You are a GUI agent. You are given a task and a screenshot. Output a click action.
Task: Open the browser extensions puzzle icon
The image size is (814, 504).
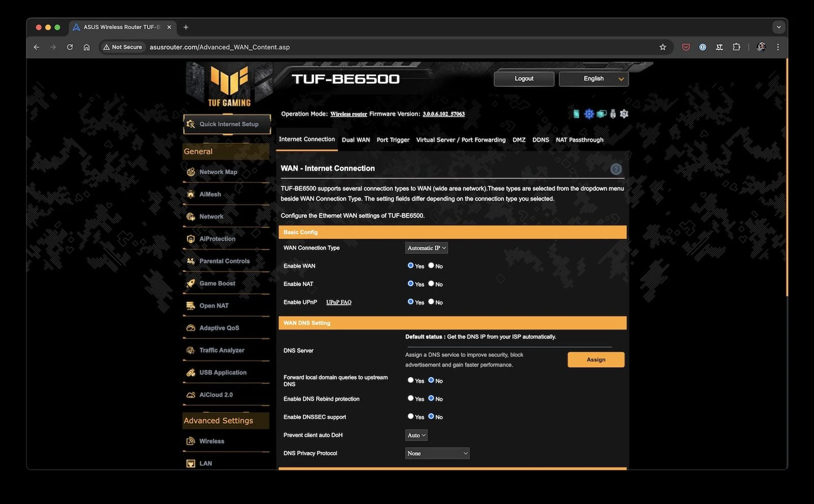point(736,47)
